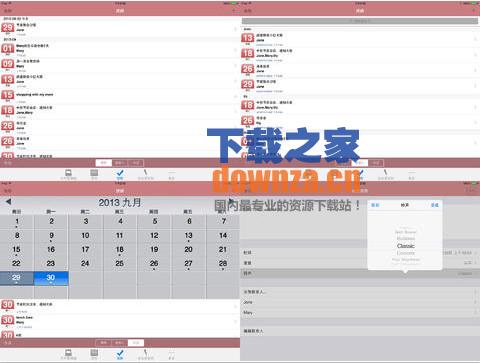Tap the date 01 icon in event list
Image resolution: width=480 pixels, height=363 pixels.
point(8,49)
